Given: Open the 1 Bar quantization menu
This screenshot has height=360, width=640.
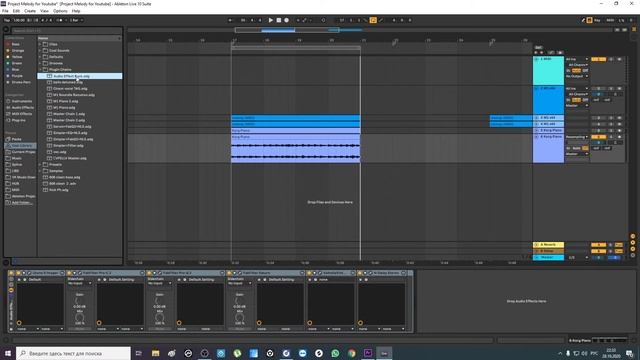Looking at the screenshot, I should coord(76,20).
